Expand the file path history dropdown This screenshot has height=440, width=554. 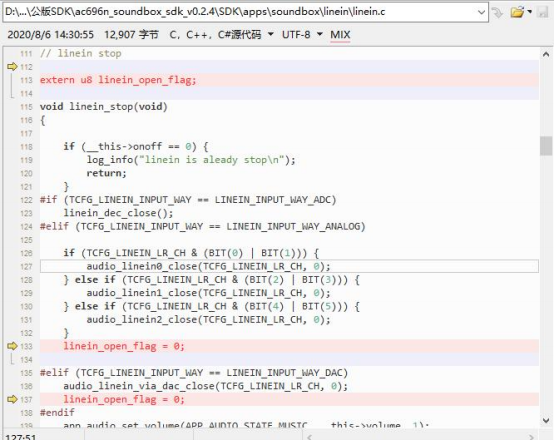(x=481, y=12)
